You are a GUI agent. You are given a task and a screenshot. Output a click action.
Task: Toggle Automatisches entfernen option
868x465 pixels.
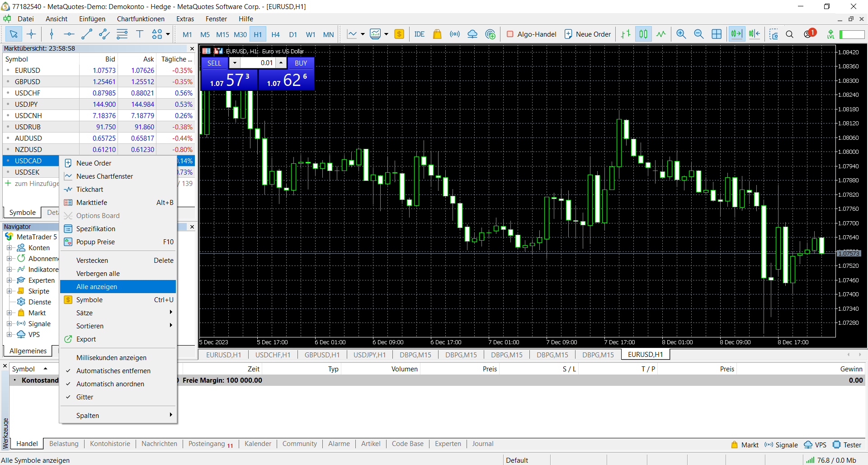pyautogui.click(x=113, y=371)
